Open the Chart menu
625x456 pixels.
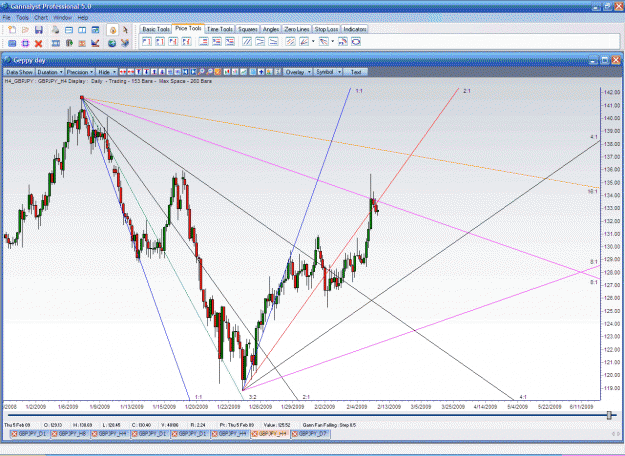41,18
